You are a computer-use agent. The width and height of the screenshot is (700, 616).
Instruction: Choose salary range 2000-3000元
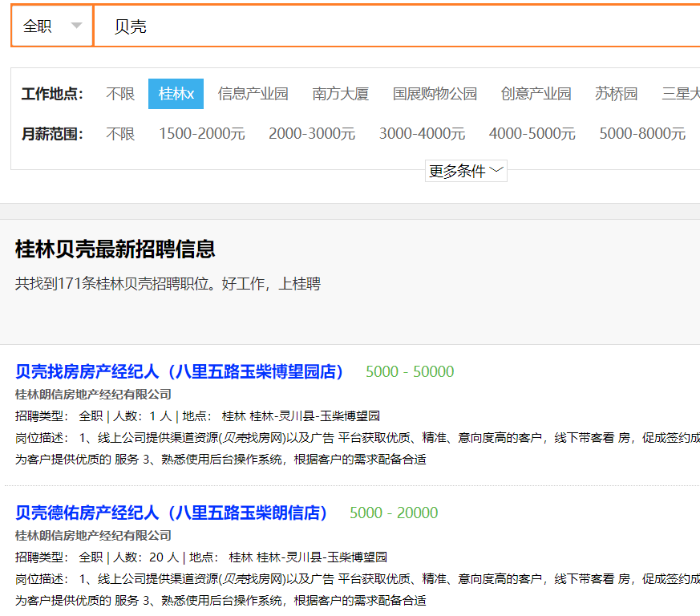click(x=312, y=134)
